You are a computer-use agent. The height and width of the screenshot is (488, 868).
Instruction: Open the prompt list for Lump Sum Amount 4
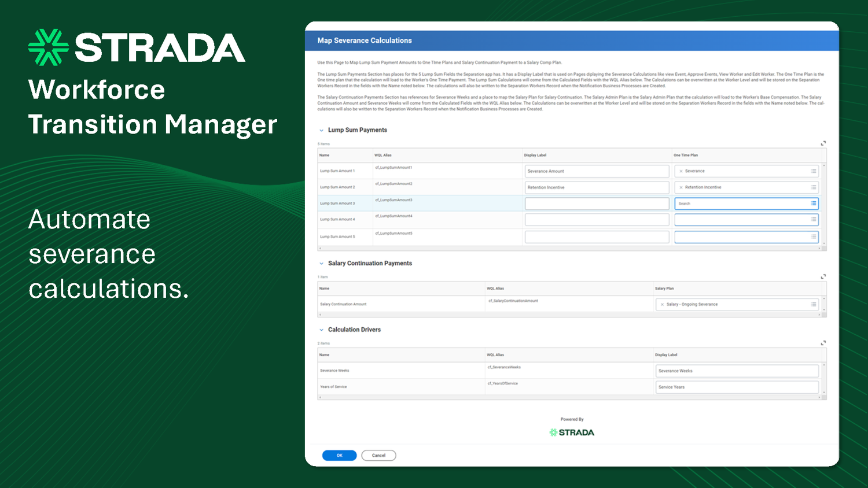(x=812, y=220)
